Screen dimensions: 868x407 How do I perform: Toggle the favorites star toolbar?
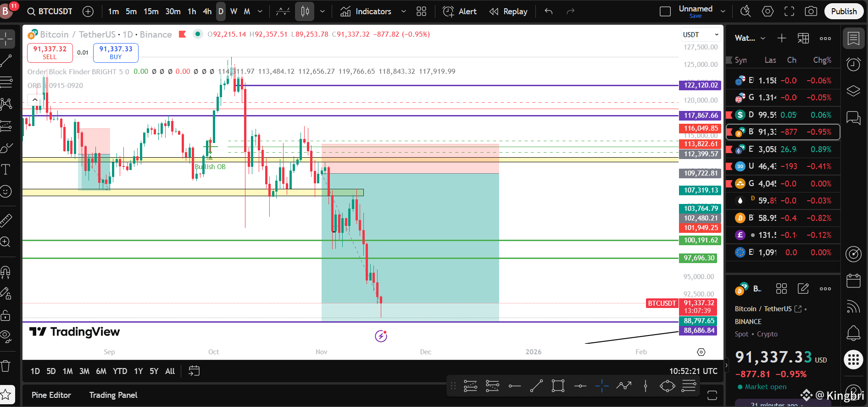click(6, 394)
